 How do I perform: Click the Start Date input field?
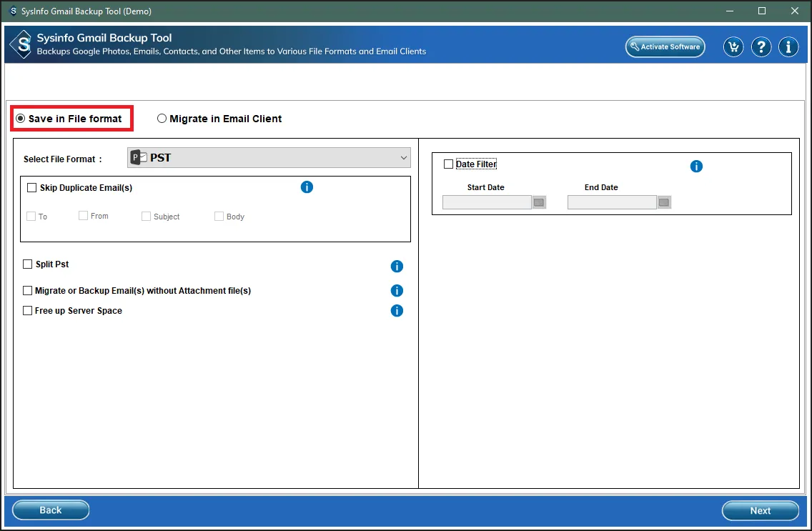click(487, 202)
